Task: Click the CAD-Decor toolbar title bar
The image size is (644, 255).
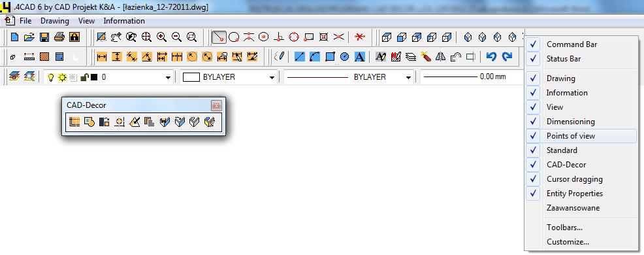Action: tap(137, 105)
